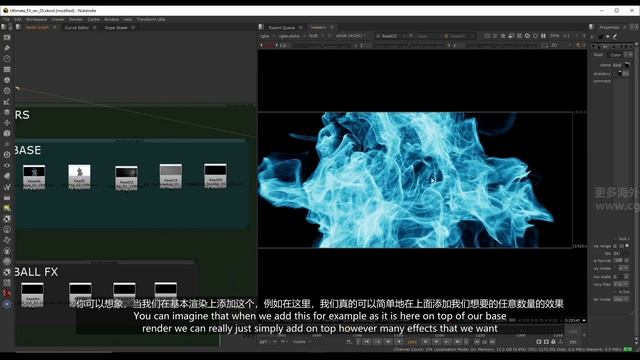640x360 pixels.
Task: Jump to the first frame
Action: (367, 342)
